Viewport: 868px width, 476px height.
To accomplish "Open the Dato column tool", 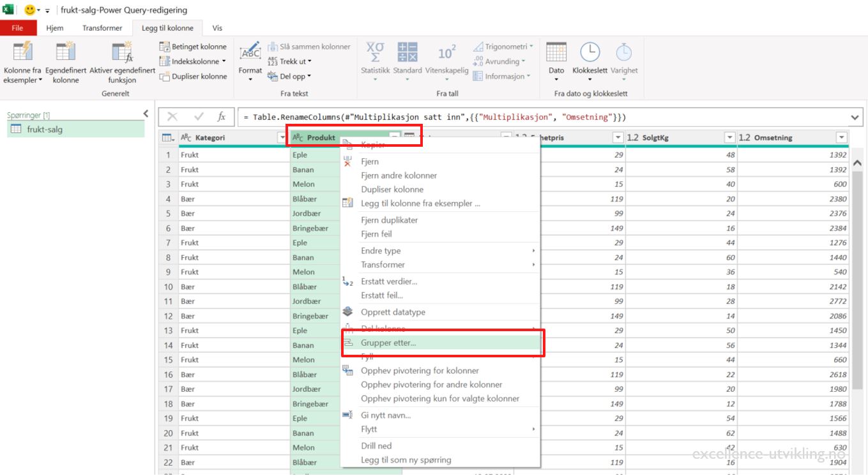I will [x=556, y=62].
